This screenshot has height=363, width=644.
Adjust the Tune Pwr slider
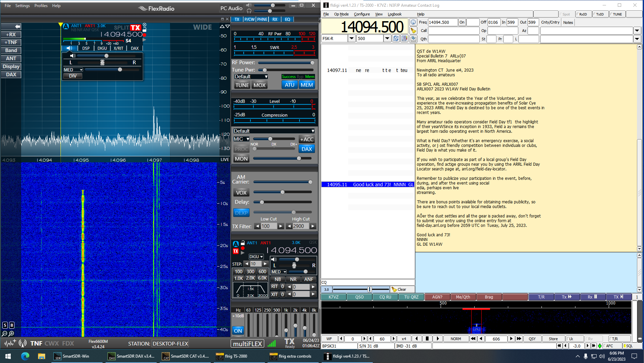286,70
